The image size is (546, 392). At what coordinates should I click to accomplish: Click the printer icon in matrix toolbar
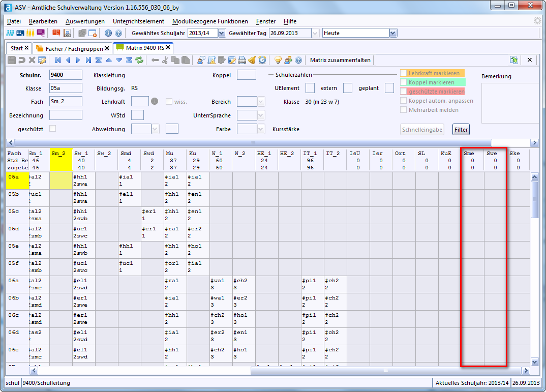point(241,60)
